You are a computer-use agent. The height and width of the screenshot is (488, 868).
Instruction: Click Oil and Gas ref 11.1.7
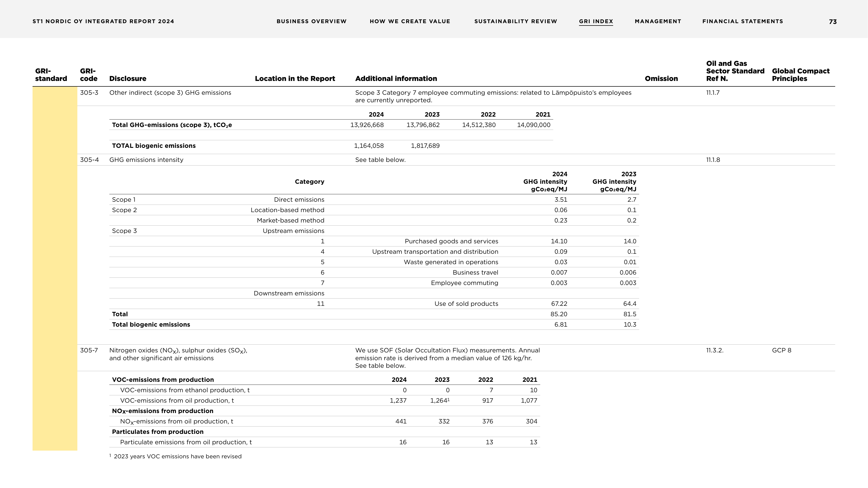(713, 93)
